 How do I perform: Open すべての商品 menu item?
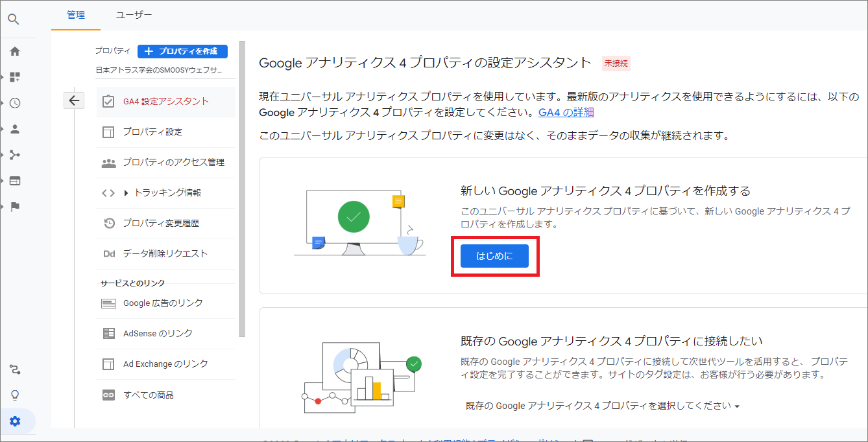166,395
